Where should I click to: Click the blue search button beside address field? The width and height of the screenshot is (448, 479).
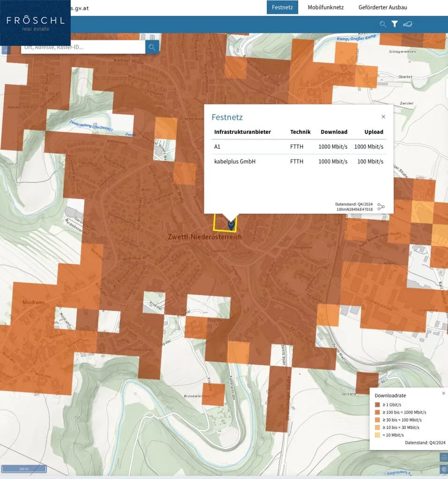(x=152, y=47)
